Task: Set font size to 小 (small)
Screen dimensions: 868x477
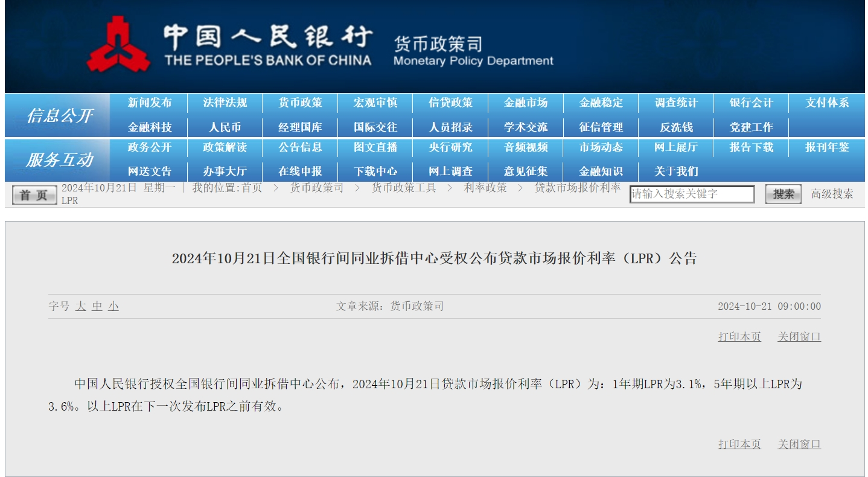Action: click(x=113, y=306)
